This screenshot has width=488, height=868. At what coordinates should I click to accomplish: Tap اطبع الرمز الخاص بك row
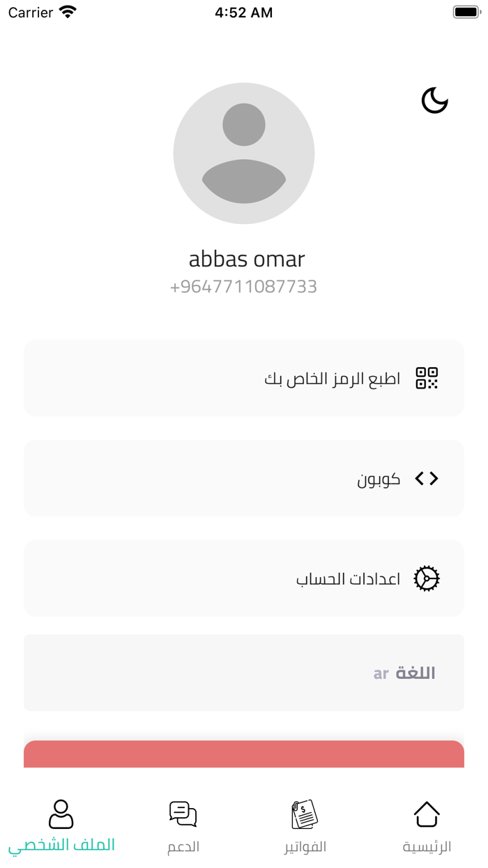[x=244, y=377]
